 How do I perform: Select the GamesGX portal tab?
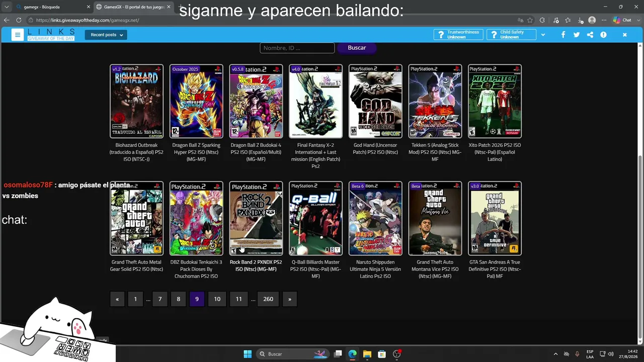(x=134, y=7)
